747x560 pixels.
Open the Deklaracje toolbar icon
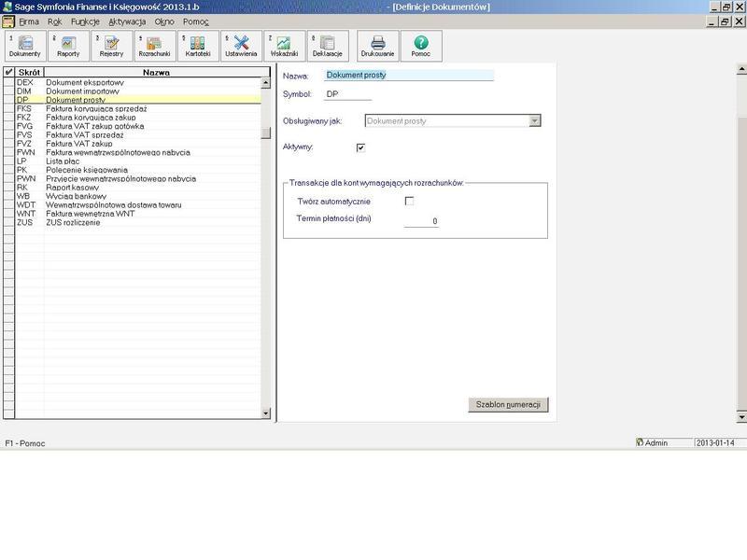pos(328,46)
